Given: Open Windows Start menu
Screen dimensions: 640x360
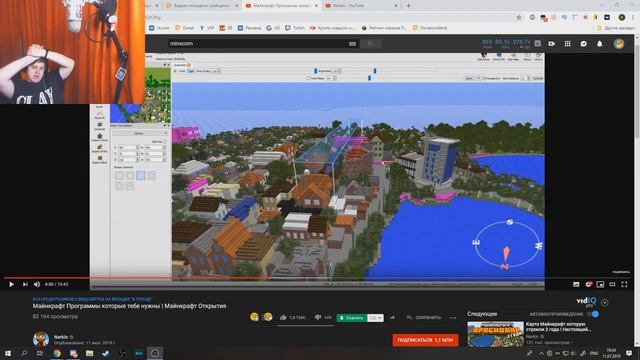Looking at the screenshot, I should [7, 353].
